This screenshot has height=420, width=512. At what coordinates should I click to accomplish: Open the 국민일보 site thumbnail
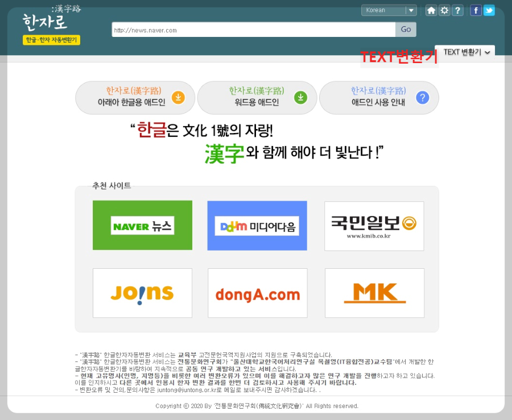click(374, 226)
